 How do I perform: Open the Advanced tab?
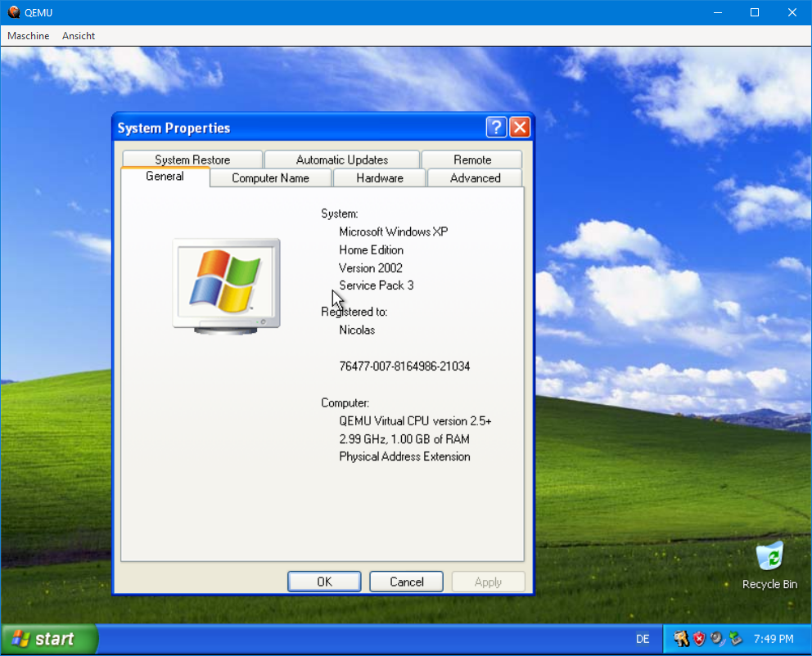coord(475,178)
